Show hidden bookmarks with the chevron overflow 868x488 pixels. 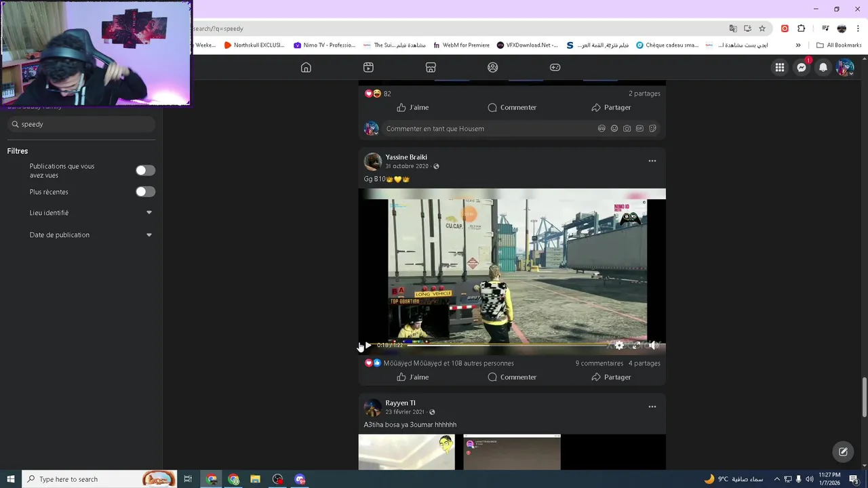pos(798,45)
